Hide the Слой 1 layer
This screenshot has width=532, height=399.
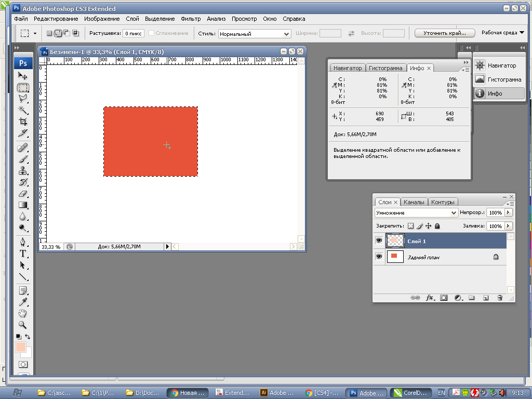[x=379, y=241]
